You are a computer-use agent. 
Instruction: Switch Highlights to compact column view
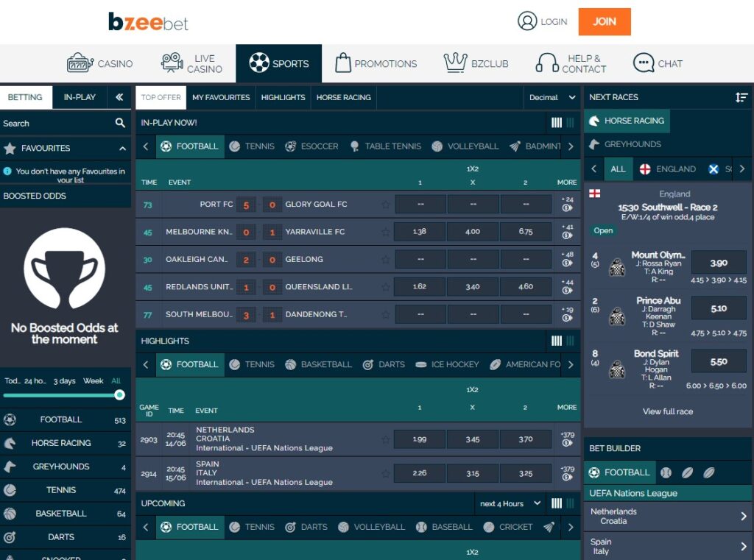[571, 341]
